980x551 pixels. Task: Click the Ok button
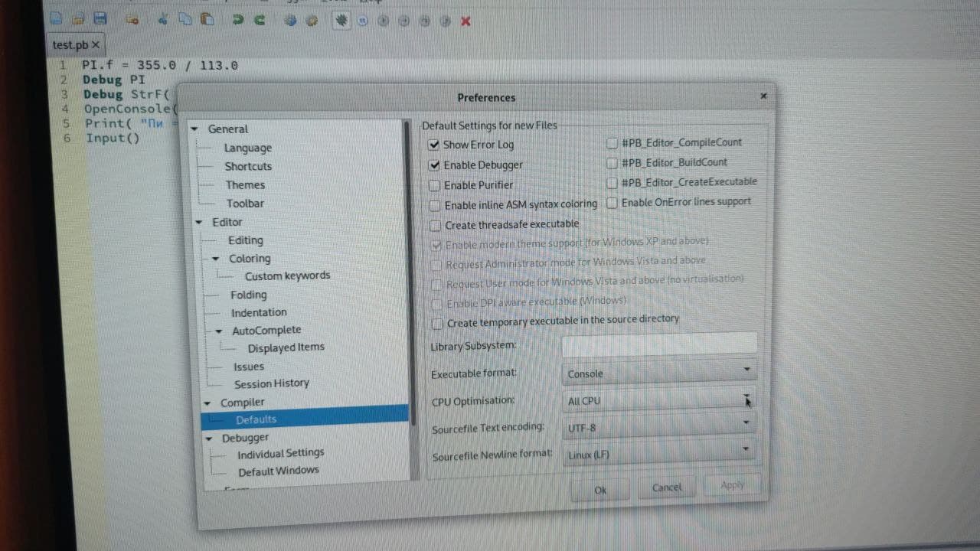601,490
